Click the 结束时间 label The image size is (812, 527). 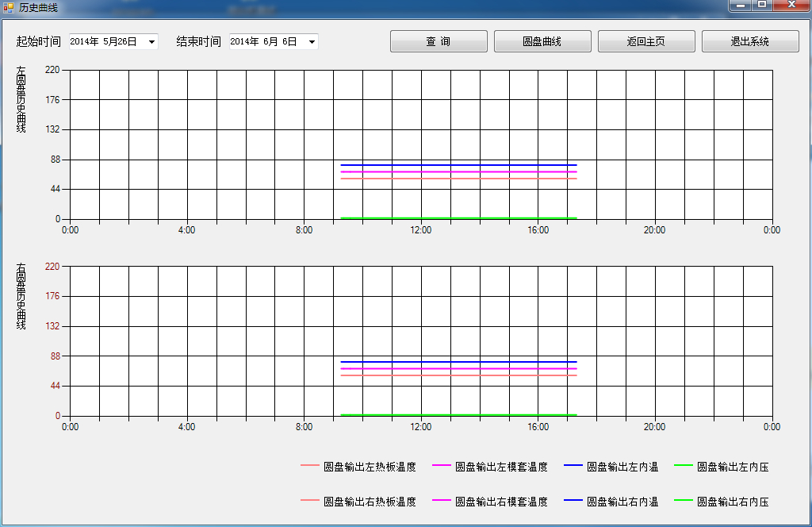tap(198, 42)
